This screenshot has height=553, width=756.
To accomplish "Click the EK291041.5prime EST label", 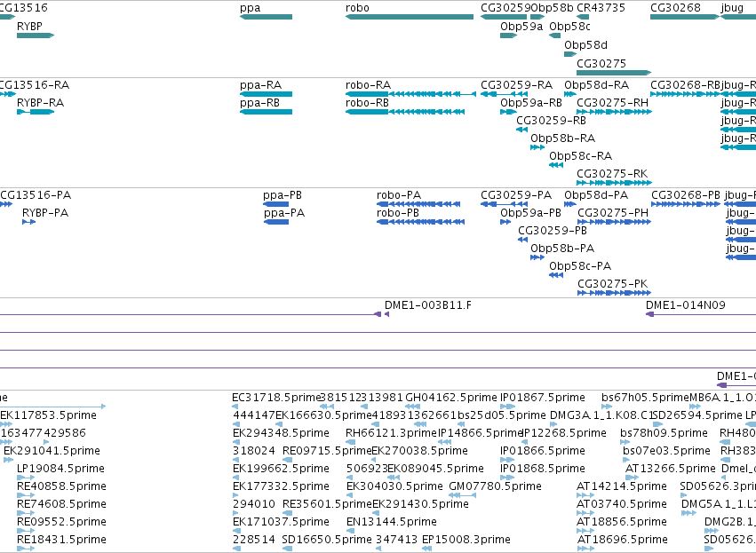I will [52, 451].
